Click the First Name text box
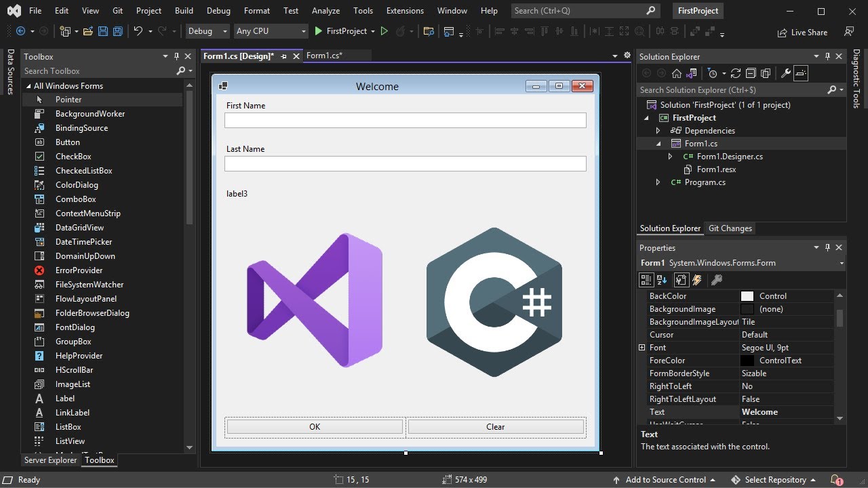The image size is (868, 488). pyautogui.click(x=405, y=121)
